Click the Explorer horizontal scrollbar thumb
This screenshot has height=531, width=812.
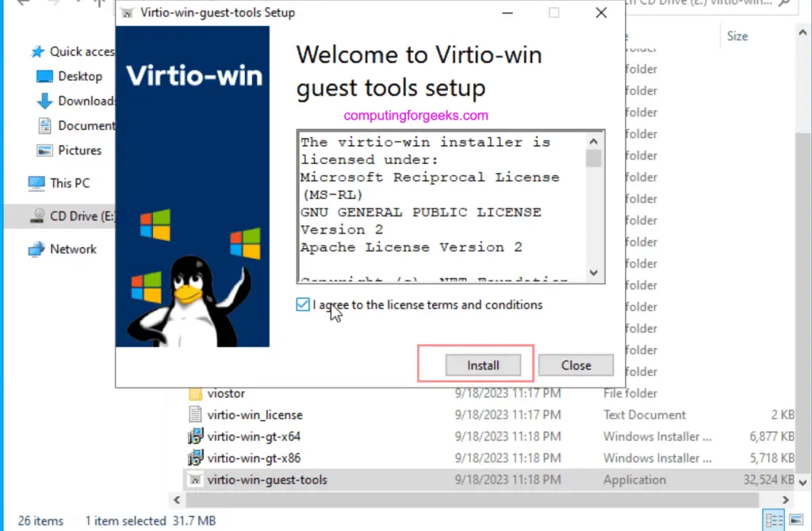pos(473,500)
